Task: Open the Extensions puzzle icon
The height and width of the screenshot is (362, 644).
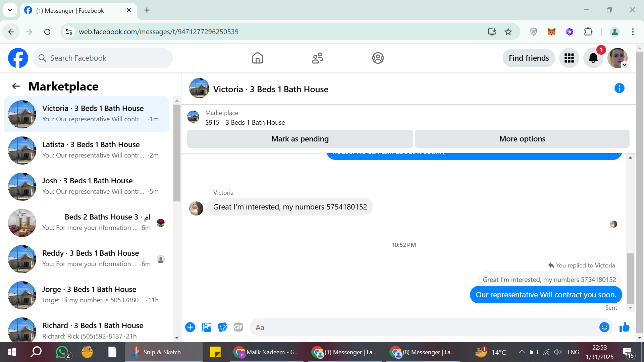Action: pos(588,32)
